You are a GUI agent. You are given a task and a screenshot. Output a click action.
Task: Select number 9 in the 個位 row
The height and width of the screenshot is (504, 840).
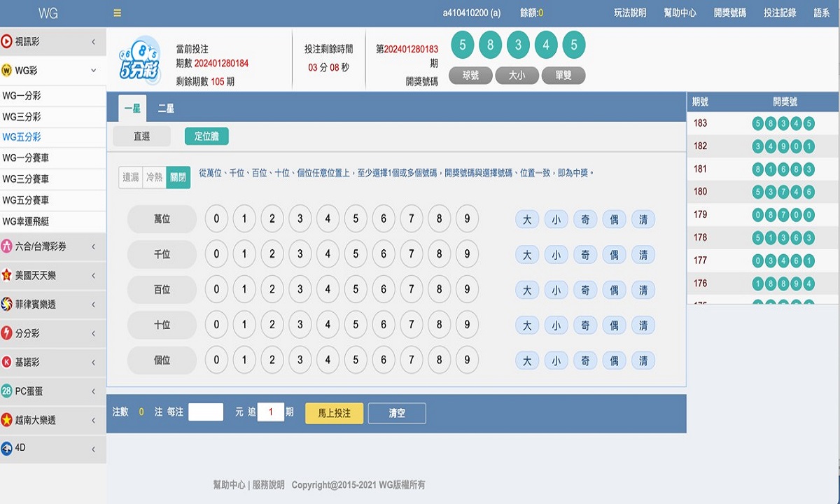pyautogui.click(x=467, y=360)
